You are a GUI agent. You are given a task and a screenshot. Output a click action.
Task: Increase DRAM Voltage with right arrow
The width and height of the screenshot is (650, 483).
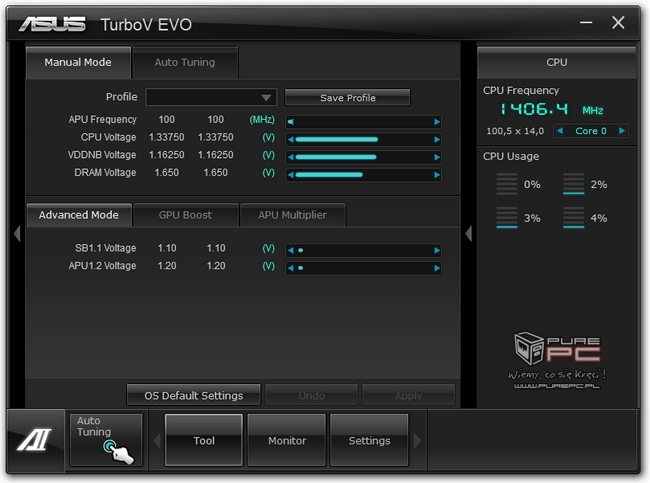[x=437, y=175]
